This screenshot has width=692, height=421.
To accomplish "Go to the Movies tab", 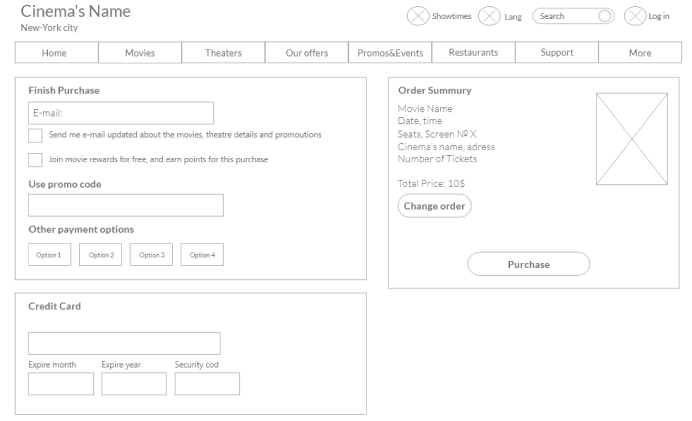I will (139, 53).
